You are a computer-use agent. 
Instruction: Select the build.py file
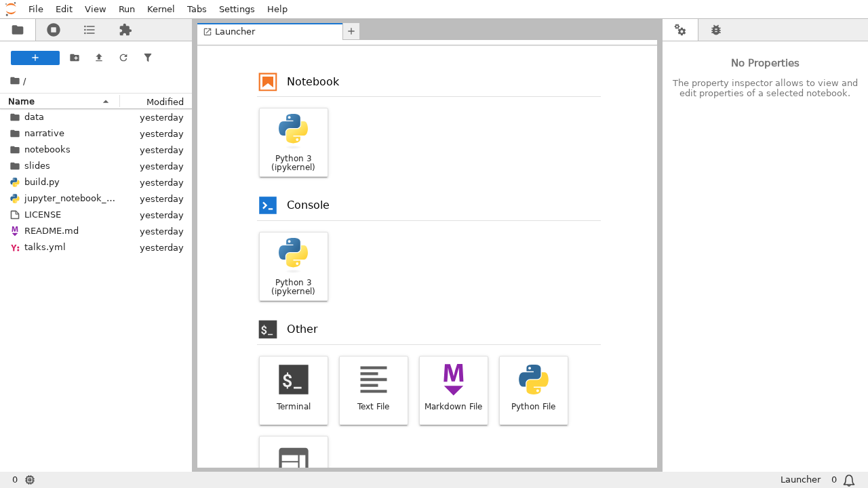(96, 182)
